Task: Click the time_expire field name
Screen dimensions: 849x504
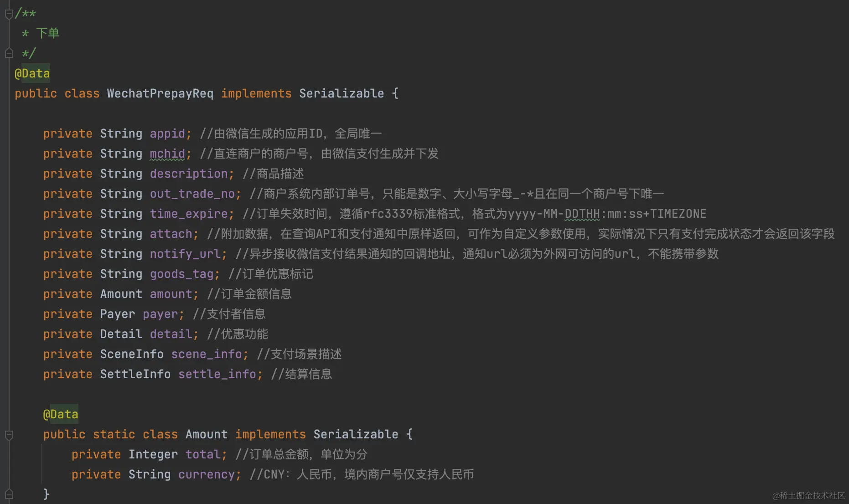Action: [189, 214]
